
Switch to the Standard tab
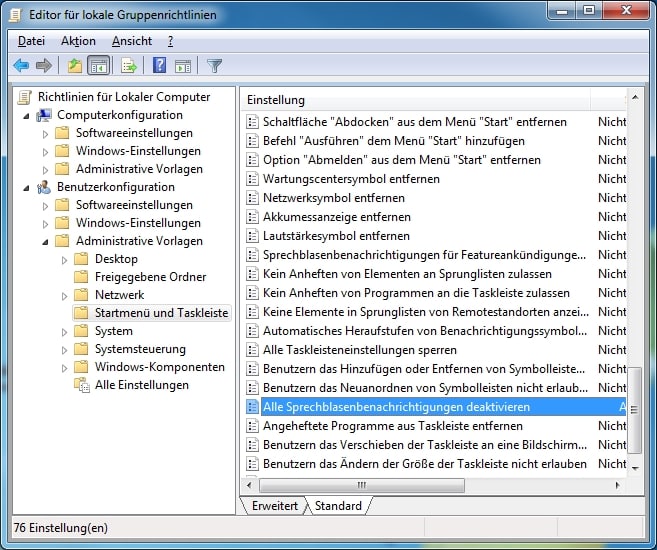338,506
